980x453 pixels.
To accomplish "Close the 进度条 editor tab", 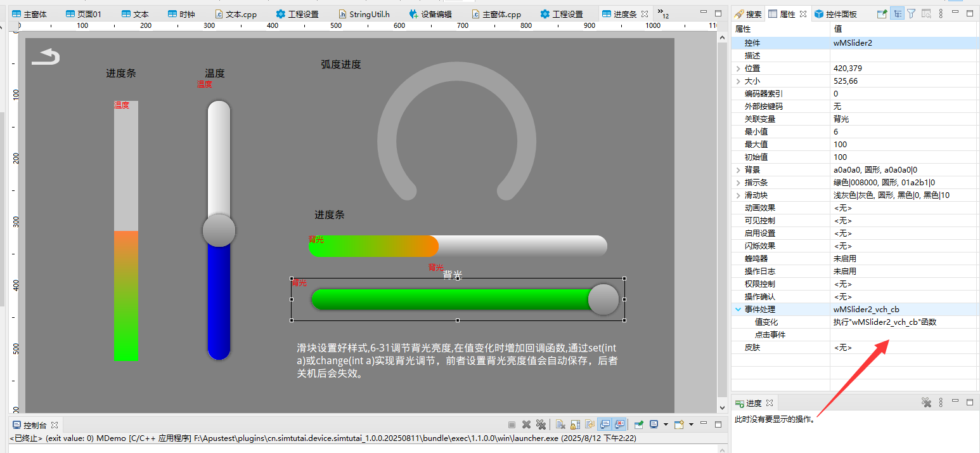I will coord(645,14).
